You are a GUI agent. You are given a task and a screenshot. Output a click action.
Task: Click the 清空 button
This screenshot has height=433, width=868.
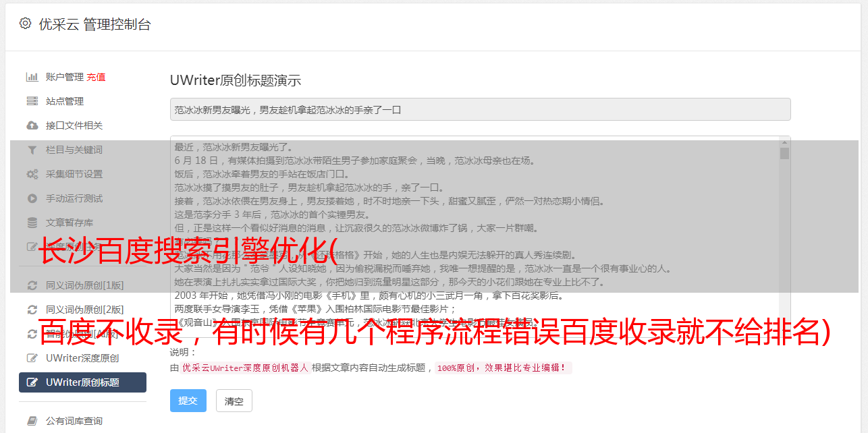point(234,401)
